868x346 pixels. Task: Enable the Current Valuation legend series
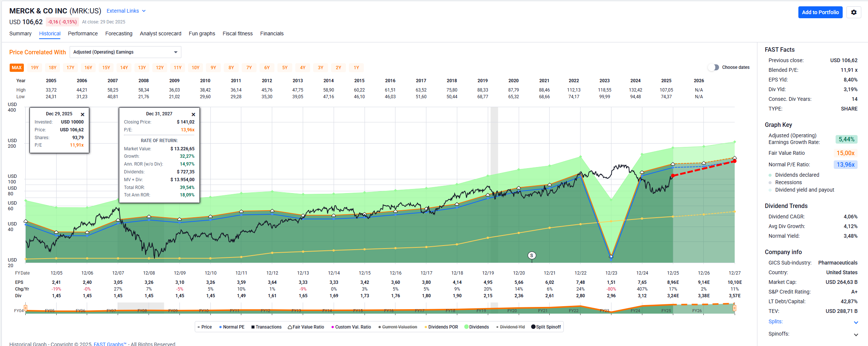click(x=398, y=327)
